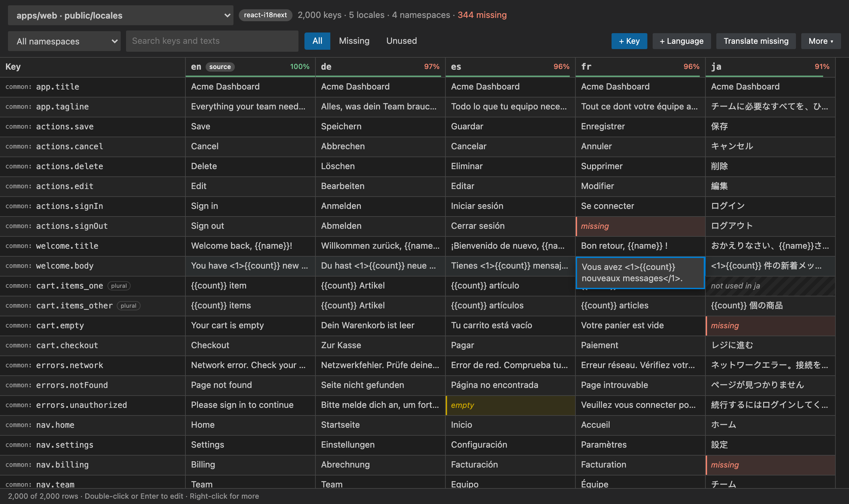Click the Search keys and texts field
Viewport: 849px width, 504px height.
(x=212, y=41)
